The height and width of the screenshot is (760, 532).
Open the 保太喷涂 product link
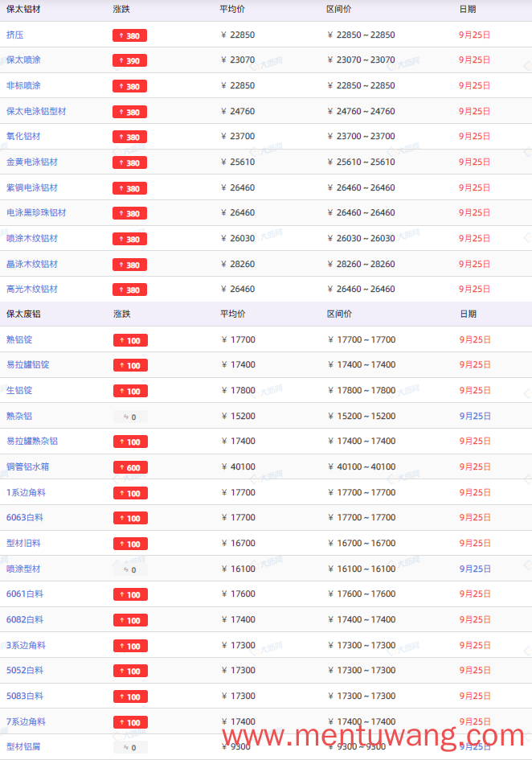[23, 60]
